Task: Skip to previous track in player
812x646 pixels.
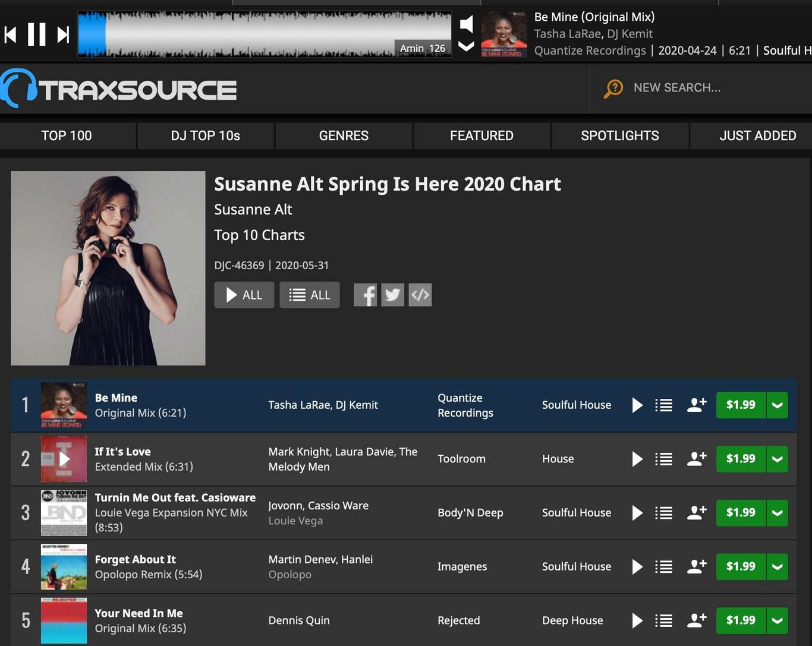Action: 10,34
